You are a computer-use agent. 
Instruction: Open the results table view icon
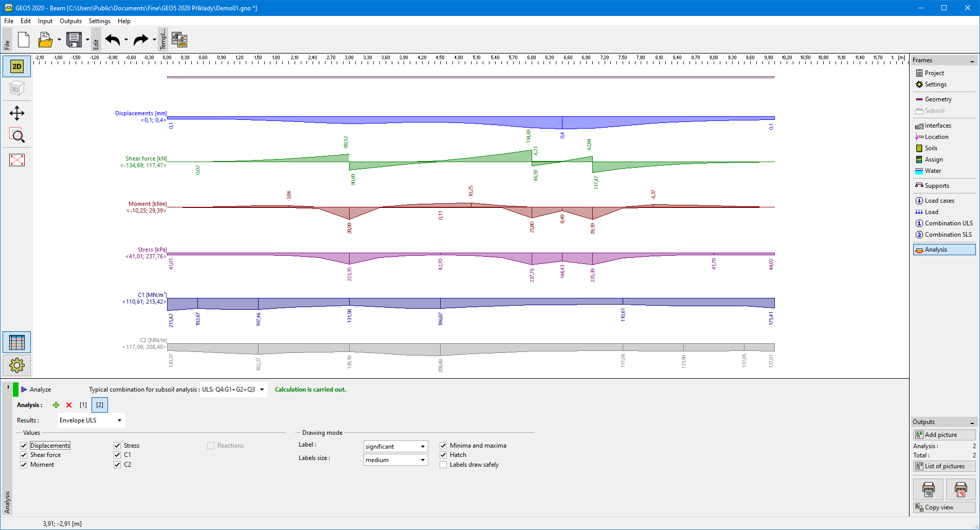[x=16, y=342]
